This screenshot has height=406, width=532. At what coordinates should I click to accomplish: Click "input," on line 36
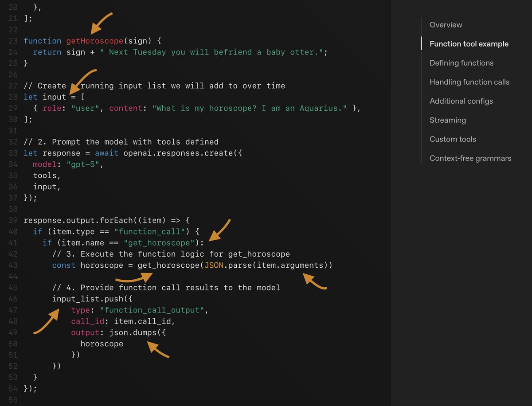[47, 187]
